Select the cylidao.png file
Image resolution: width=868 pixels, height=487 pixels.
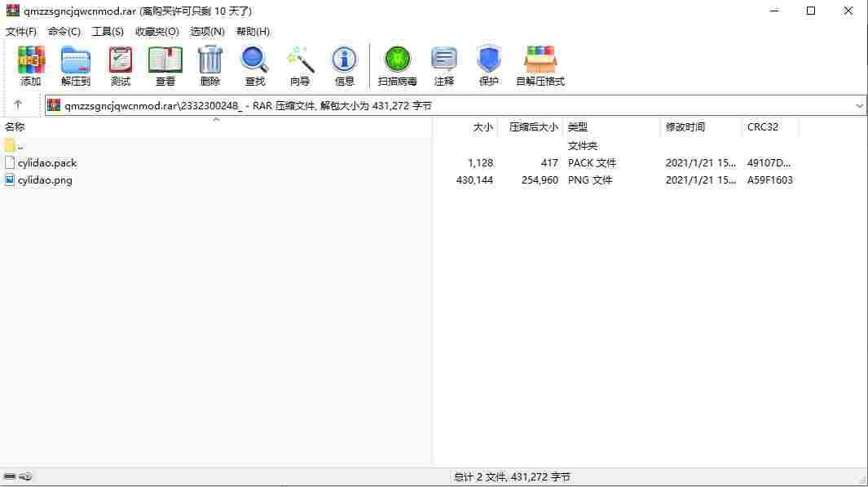point(45,180)
